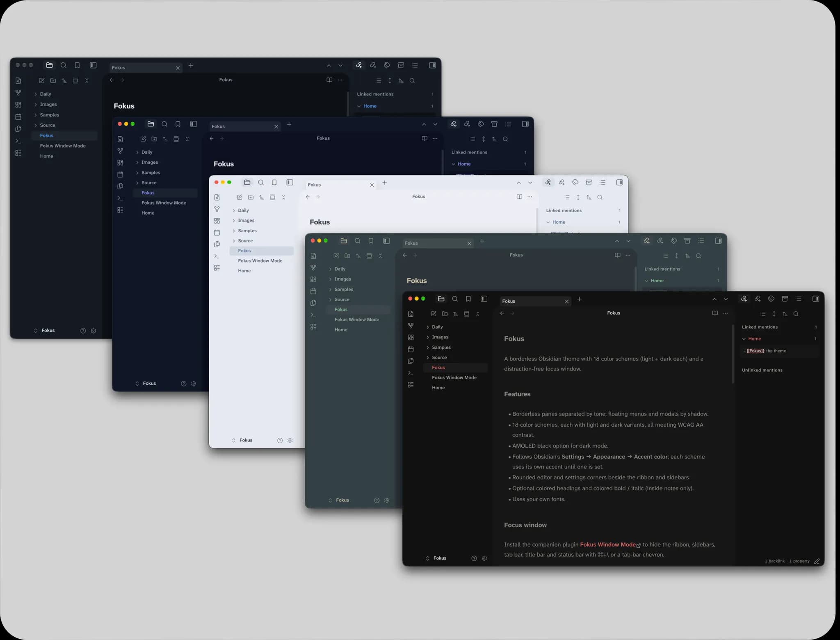Collapse Home backlink group in front window
Viewport: 840px width, 640px height.
(x=744, y=339)
